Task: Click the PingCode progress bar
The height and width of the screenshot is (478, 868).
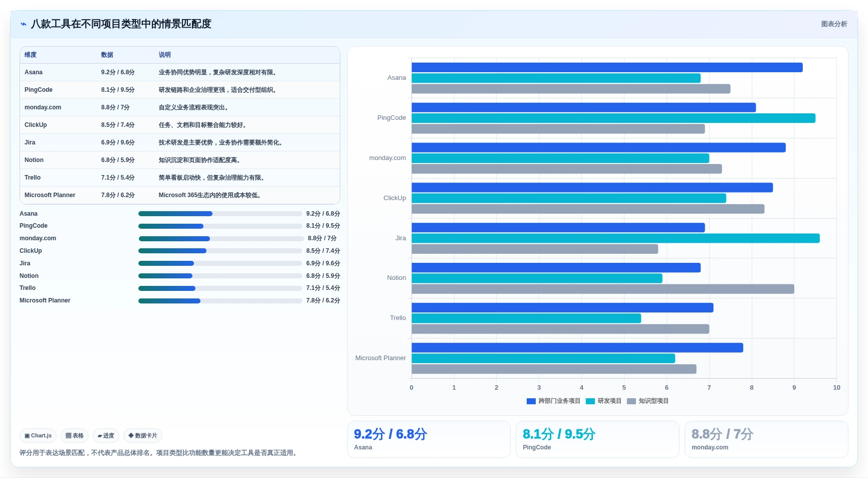Action: click(220, 226)
